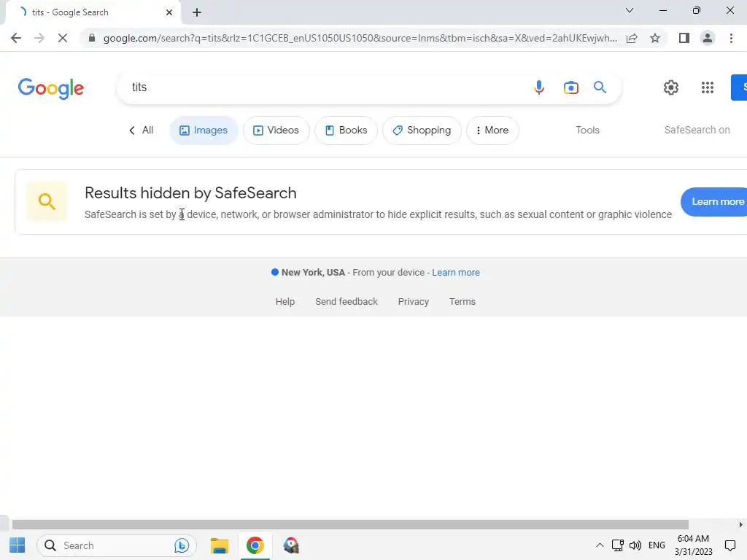747x560 pixels.
Task: Select the Images tab
Action: [x=204, y=130]
